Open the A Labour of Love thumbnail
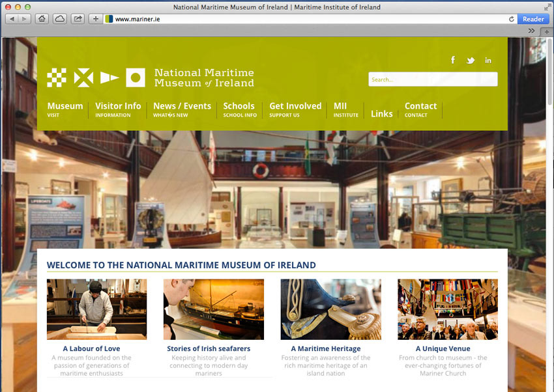The width and height of the screenshot is (554, 392). [x=97, y=309]
